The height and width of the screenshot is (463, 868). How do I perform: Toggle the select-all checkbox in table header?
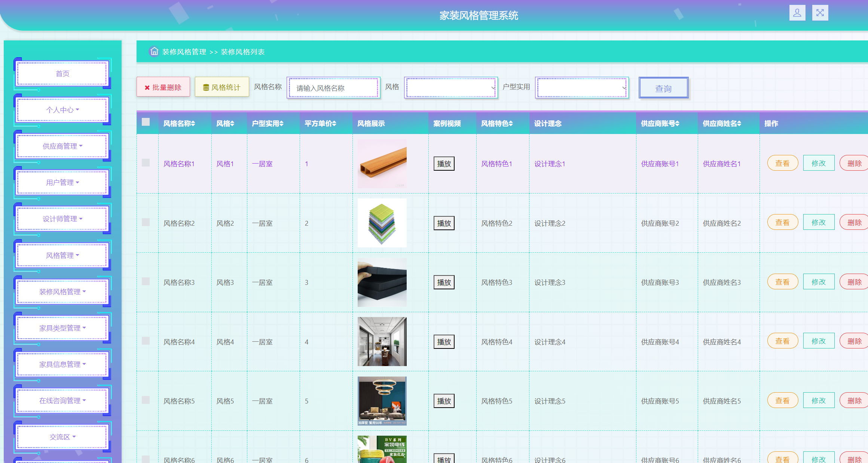tap(146, 122)
